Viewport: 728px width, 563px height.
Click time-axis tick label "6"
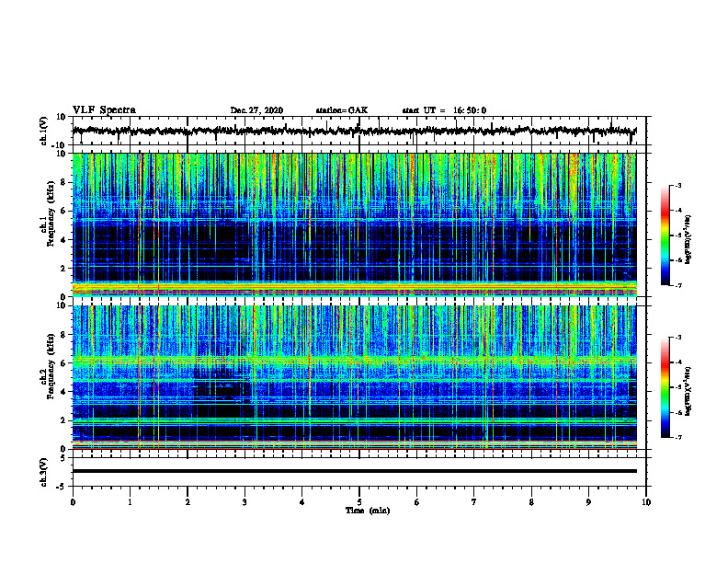click(417, 502)
